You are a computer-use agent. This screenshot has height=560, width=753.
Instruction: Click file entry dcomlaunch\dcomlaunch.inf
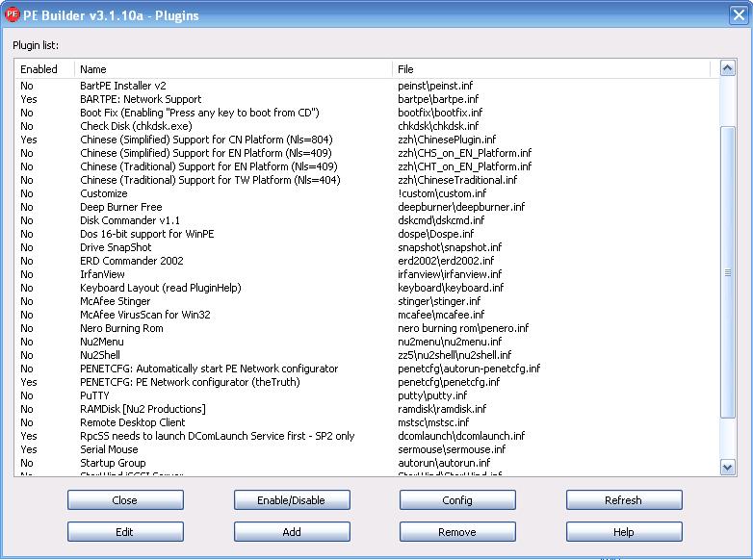pyautogui.click(x=461, y=436)
